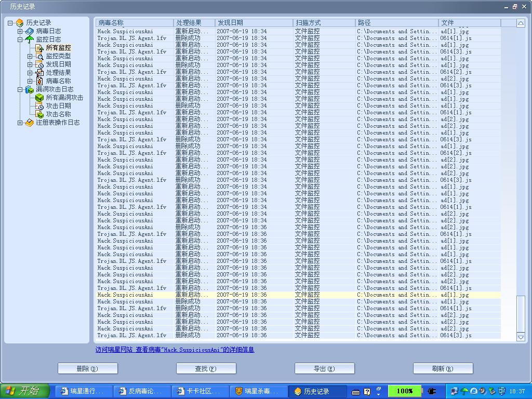Image resolution: width=532 pixels, height=399 pixels.
Task: Collapse the 监控日志 tree node
Action: (x=20, y=39)
